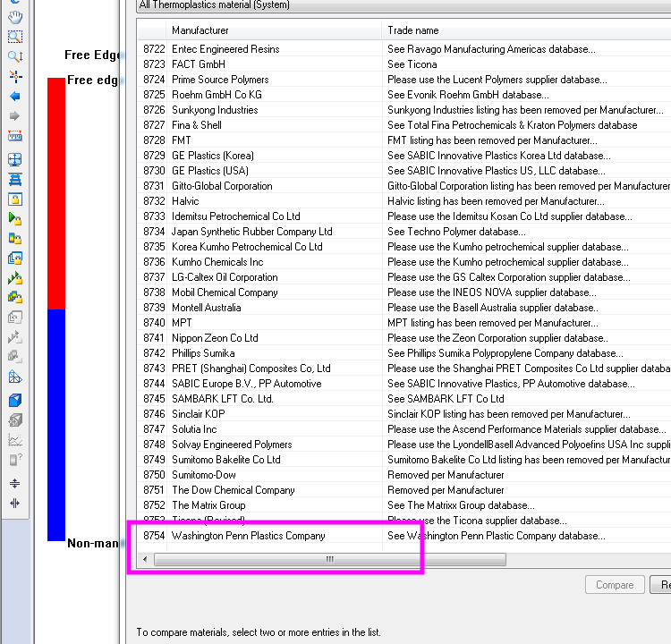Select row 8739 Montell Australia

[x=404, y=307]
